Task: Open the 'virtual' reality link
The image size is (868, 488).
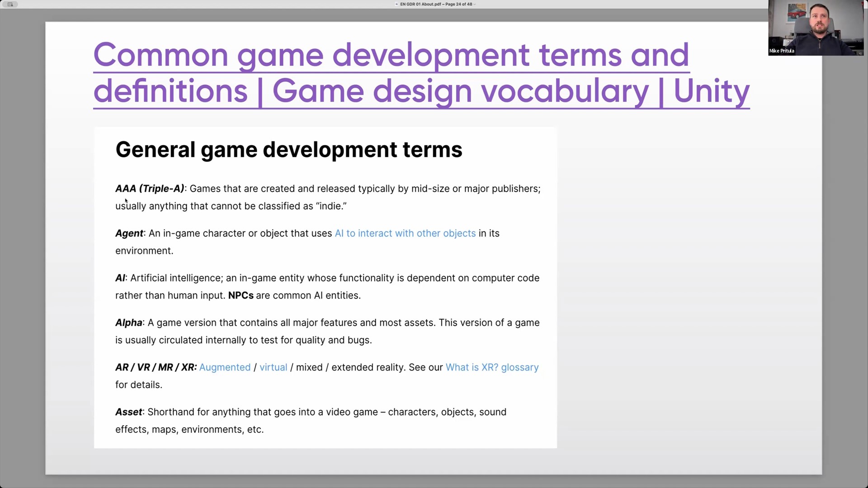Action: coord(273,367)
